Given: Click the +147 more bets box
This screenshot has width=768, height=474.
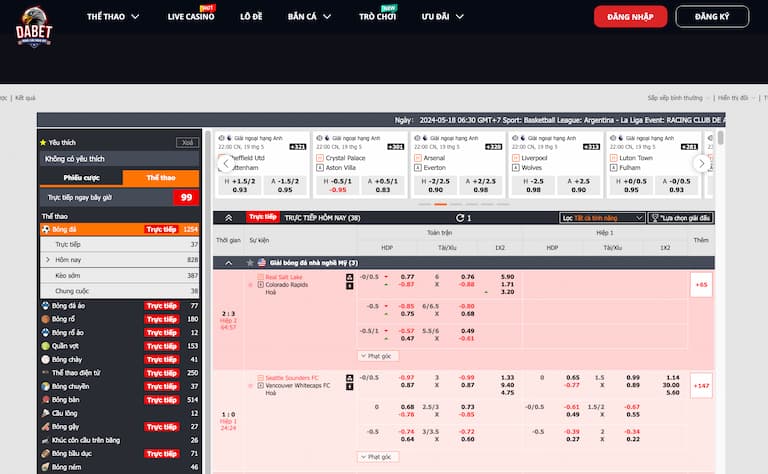Looking at the screenshot, I should pos(701,385).
